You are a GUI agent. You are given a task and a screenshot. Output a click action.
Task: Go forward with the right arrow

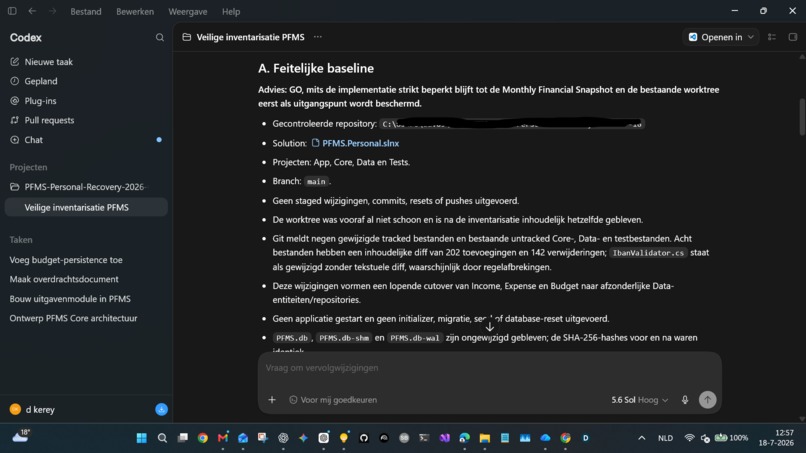pyautogui.click(x=52, y=11)
